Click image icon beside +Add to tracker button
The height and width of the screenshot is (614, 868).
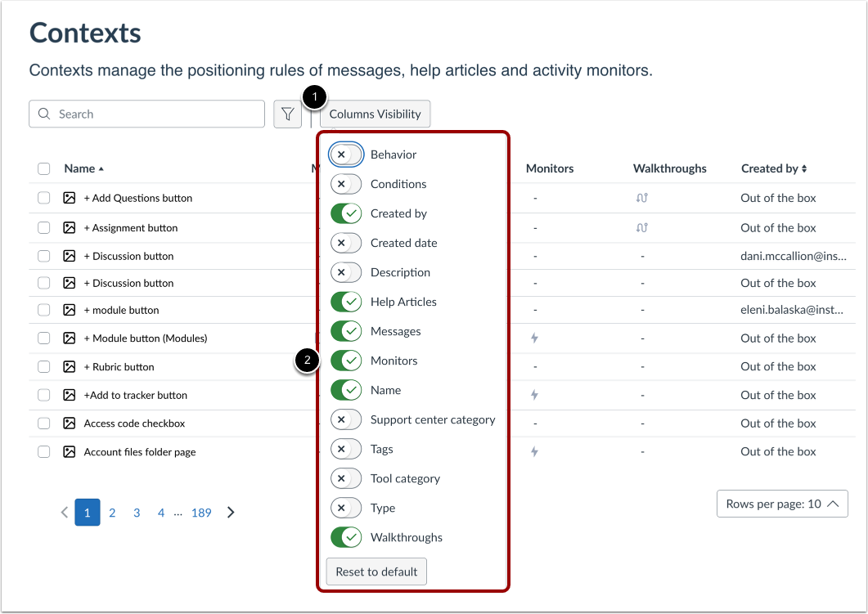click(x=70, y=395)
